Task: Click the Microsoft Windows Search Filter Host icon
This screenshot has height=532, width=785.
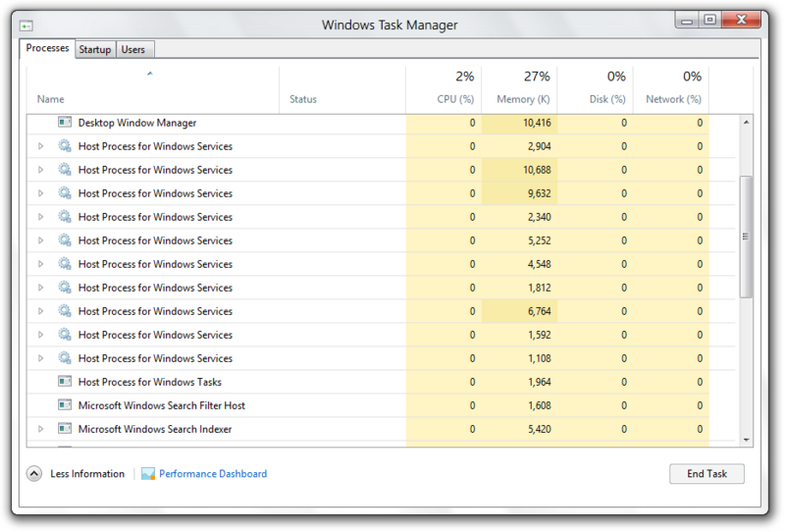Action: pyautogui.click(x=65, y=405)
